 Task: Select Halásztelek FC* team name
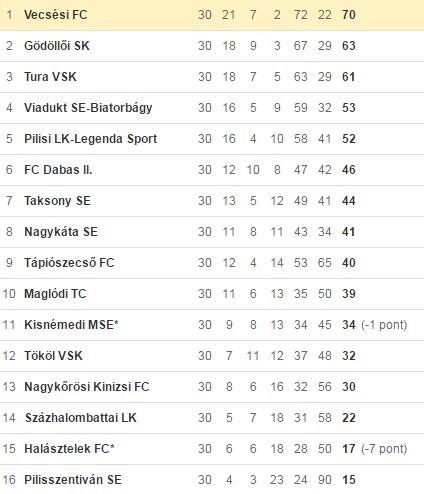coord(69,449)
